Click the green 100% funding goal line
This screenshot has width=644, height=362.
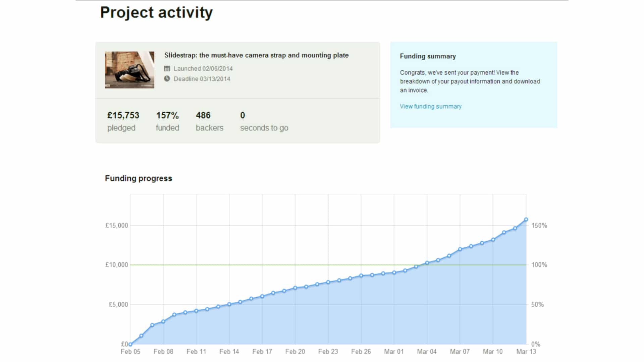235,265
